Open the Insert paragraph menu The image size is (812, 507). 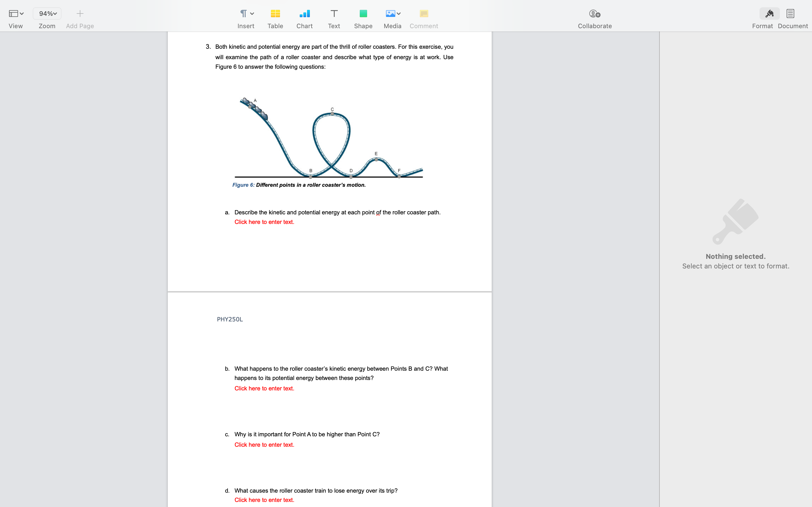click(246, 14)
